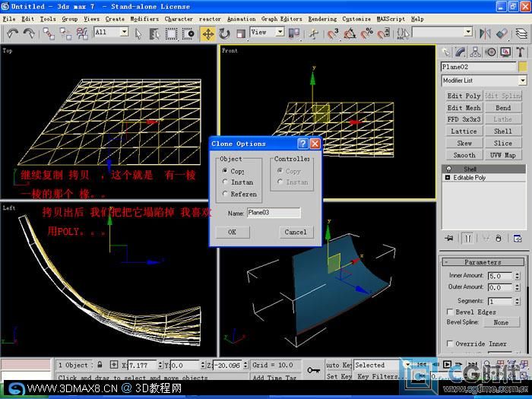Screen dimensions: 532x399
Task: Toggle selection lock padlock in status bar
Action: click(x=100, y=365)
